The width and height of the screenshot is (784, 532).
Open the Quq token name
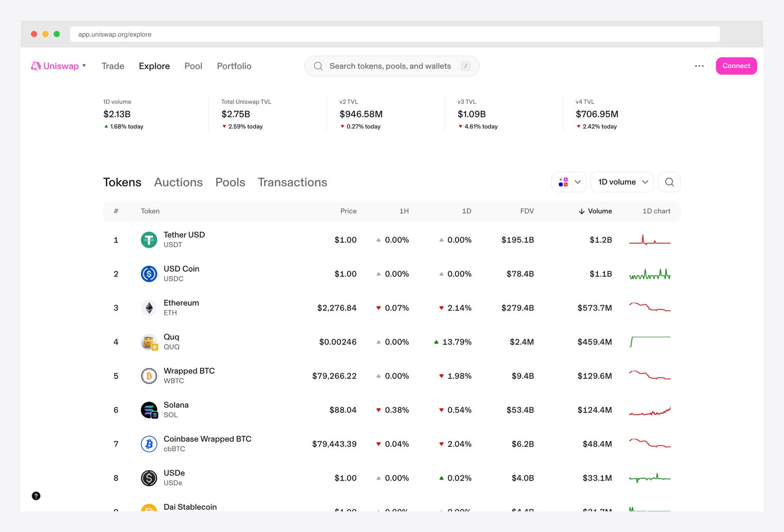click(171, 337)
